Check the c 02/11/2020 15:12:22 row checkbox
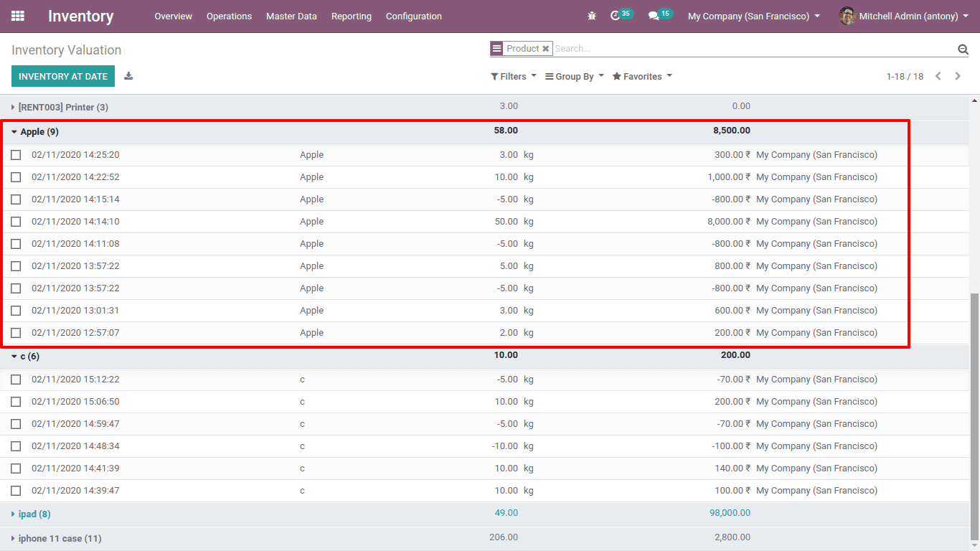 pyautogui.click(x=16, y=380)
